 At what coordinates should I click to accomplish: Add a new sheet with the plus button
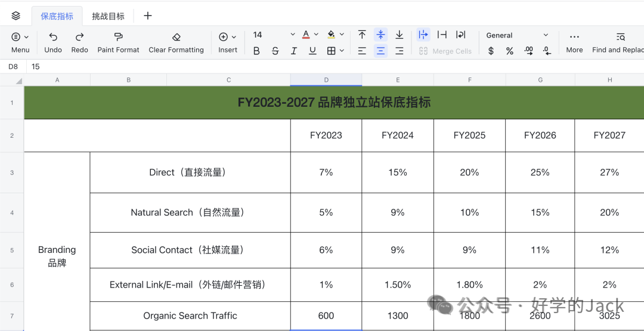pos(148,16)
